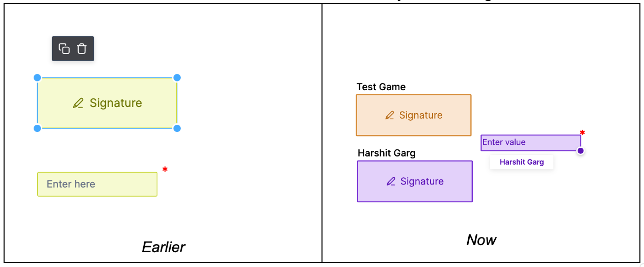Click the pen icon in orange Signature field

[x=390, y=116]
